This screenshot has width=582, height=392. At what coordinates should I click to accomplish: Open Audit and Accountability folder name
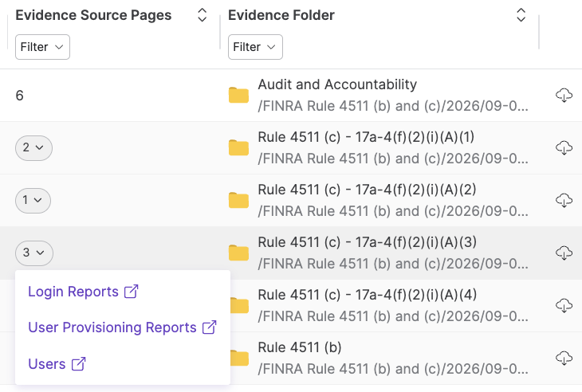coord(337,84)
